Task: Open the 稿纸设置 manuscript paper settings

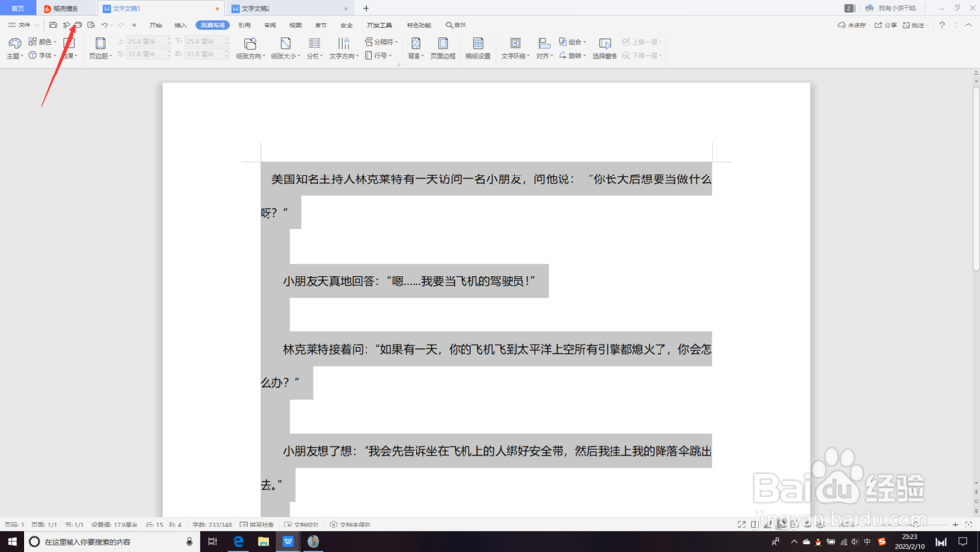Action: click(x=478, y=47)
